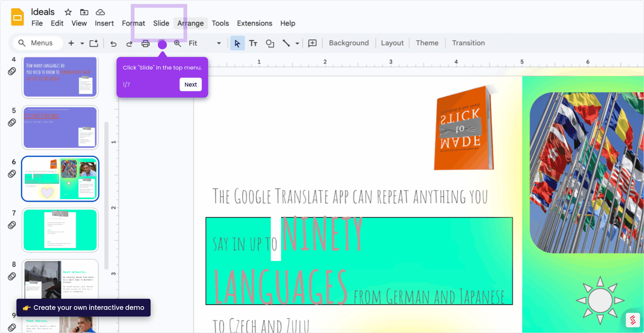The image size is (644, 333).
Task: Open the Transition panel
Action: click(x=468, y=43)
